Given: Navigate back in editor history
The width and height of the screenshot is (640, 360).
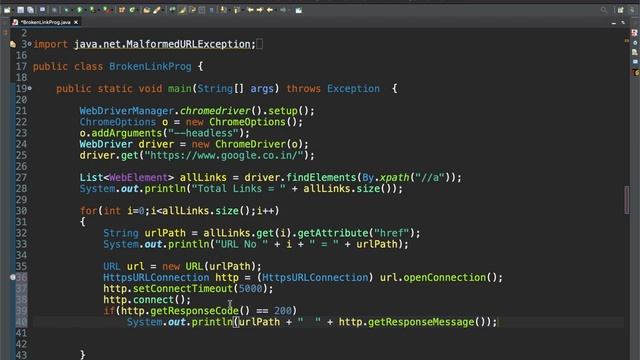Looking at the screenshot, I should tap(270, 10).
